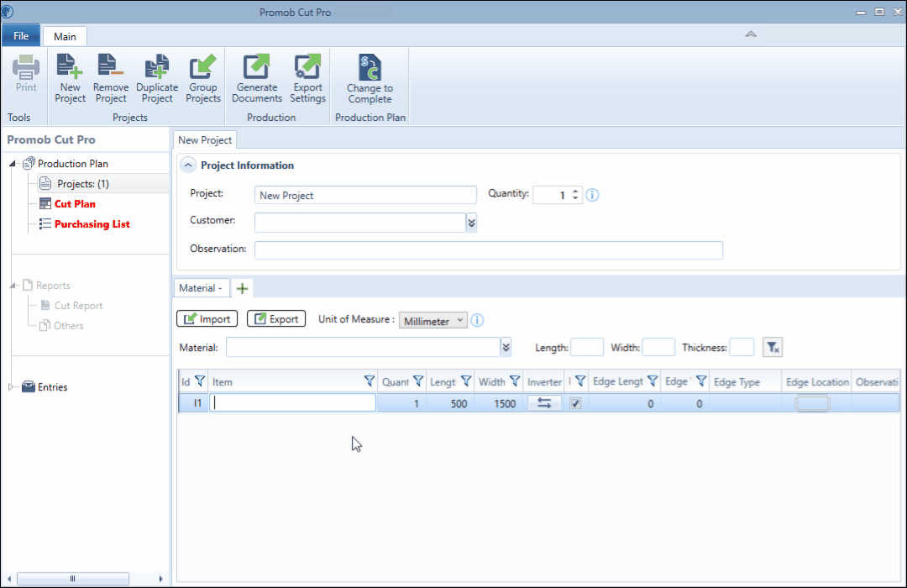
Task: Click the filter icon after Inverter column
Action: pyautogui.click(x=580, y=381)
